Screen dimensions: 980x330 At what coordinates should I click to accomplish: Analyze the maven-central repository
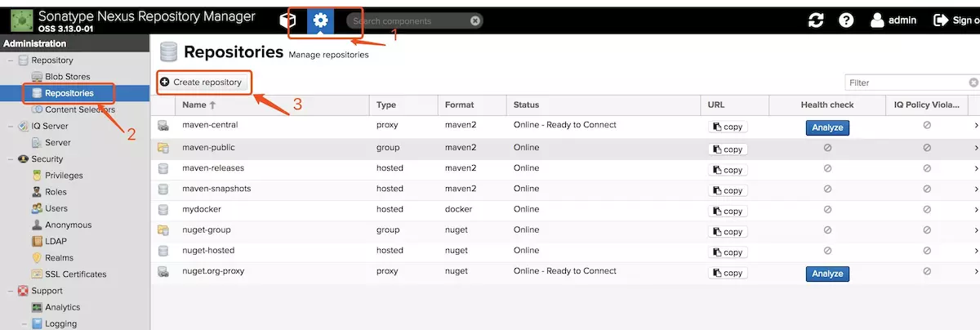[827, 127]
